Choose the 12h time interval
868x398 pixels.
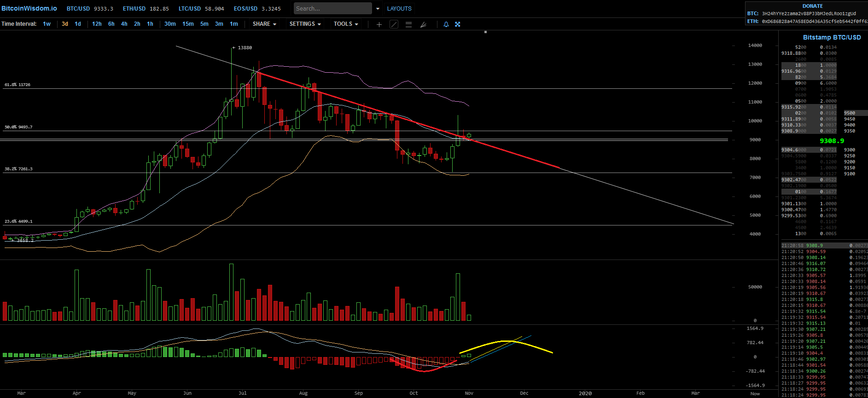pos(97,24)
